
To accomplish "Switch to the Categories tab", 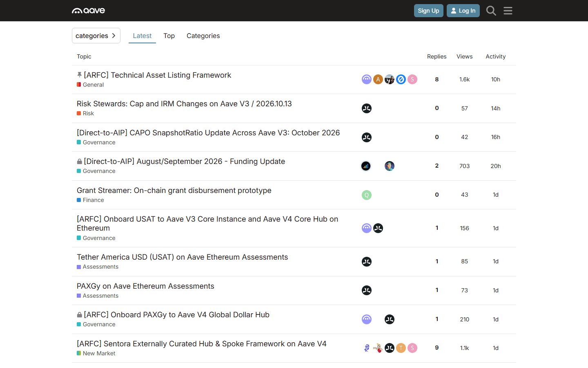I will click(203, 36).
